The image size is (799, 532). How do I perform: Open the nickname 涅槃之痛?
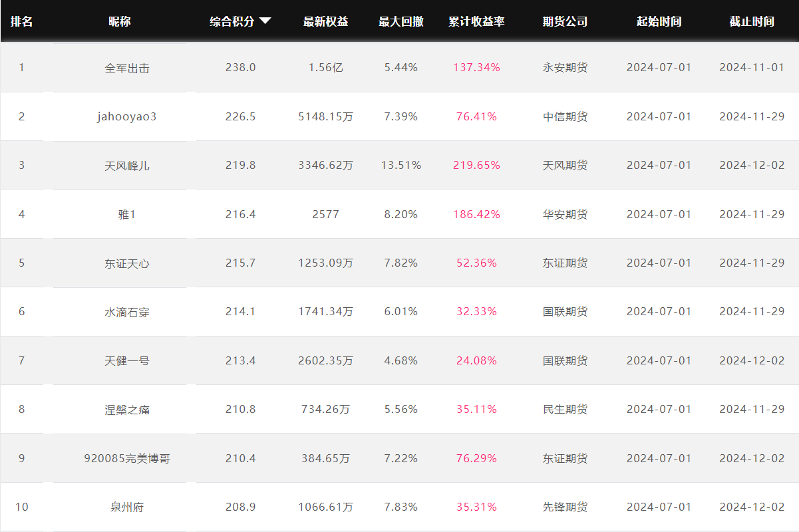[x=127, y=409]
